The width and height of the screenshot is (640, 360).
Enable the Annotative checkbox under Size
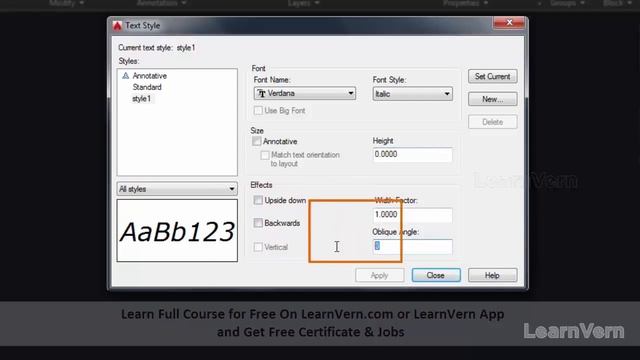(x=257, y=141)
